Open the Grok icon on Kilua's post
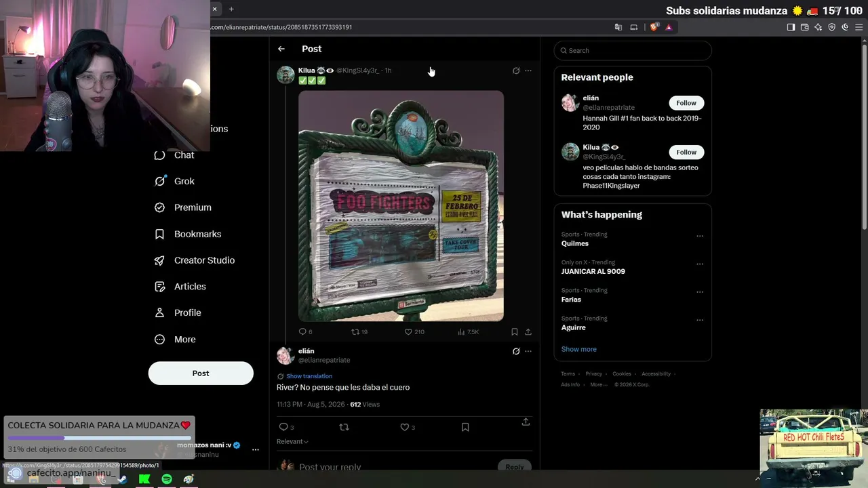Viewport: 868px width, 488px height. [516, 70]
